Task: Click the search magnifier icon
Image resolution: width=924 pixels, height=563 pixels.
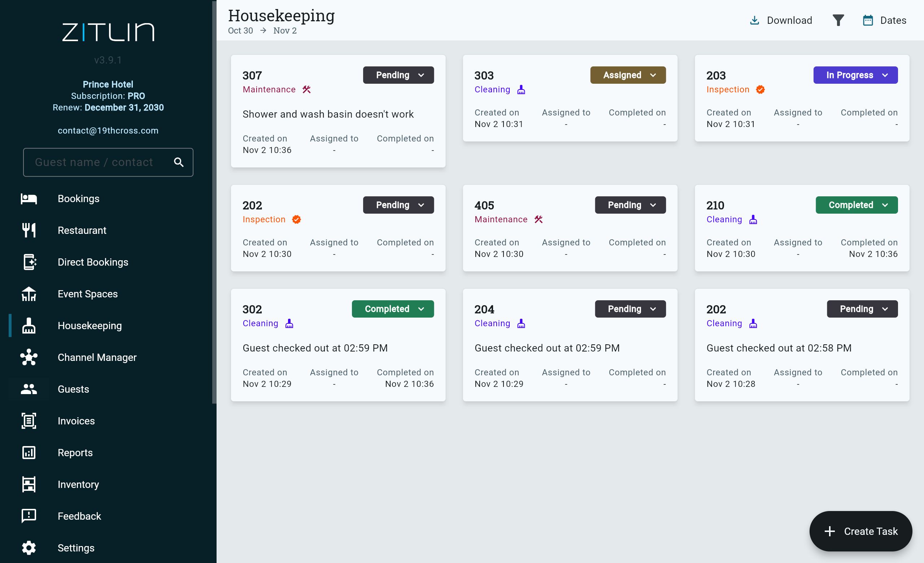Action: (x=179, y=162)
